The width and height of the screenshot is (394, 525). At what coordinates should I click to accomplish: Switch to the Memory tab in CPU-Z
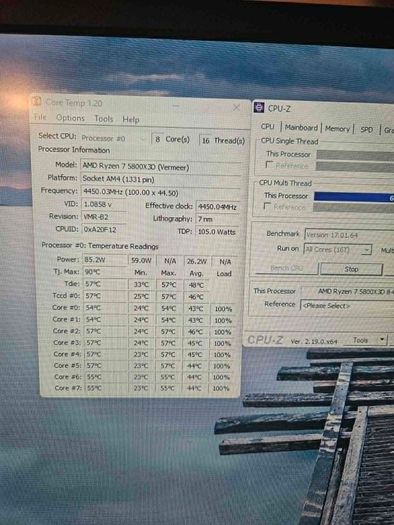(337, 129)
